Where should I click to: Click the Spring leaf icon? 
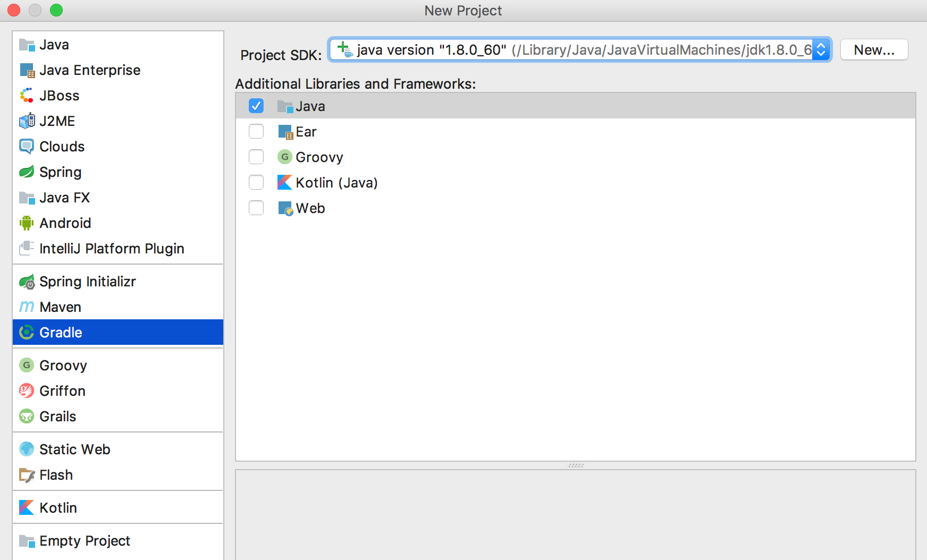[x=26, y=172]
